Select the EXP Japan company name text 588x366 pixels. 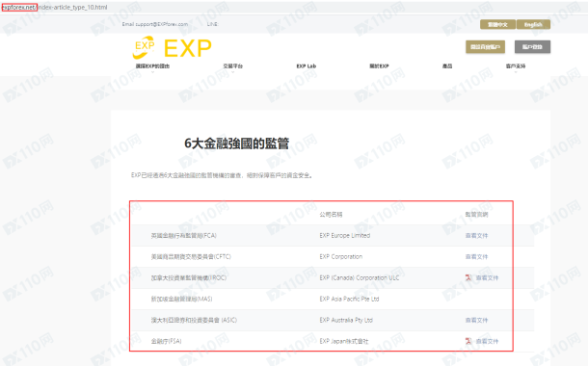click(x=344, y=341)
